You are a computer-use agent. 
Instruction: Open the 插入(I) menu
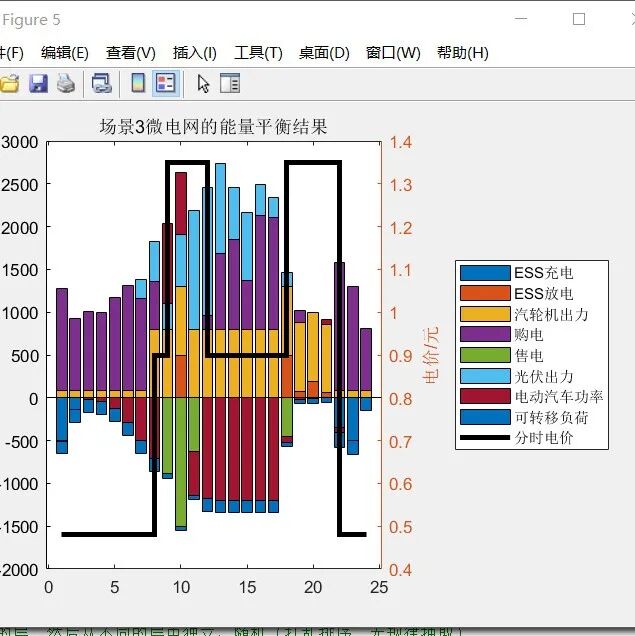195,53
